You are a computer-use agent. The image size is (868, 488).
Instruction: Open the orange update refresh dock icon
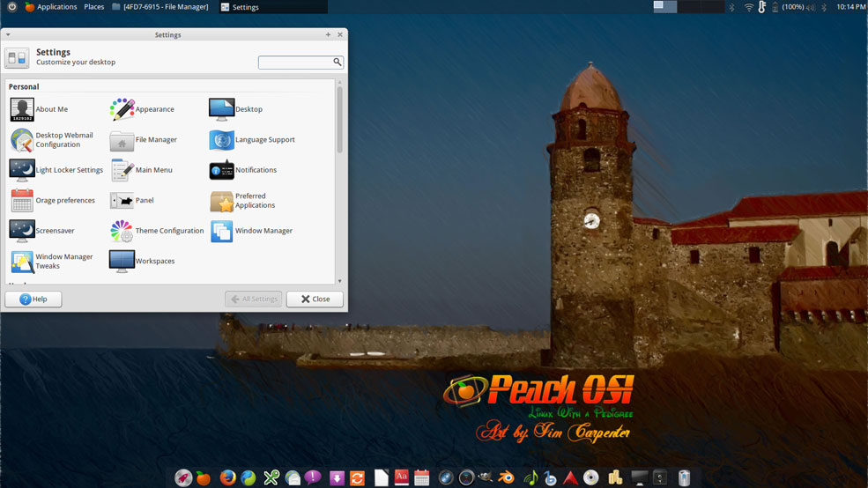coord(357,478)
